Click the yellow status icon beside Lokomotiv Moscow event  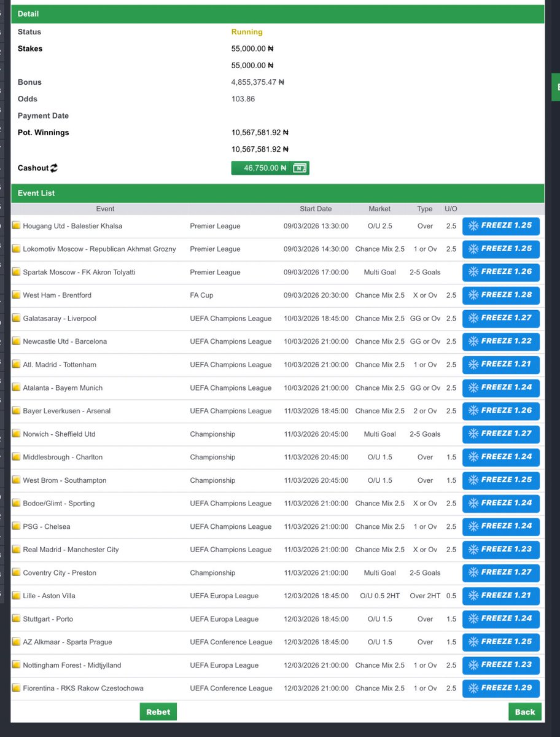(x=16, y=249)
